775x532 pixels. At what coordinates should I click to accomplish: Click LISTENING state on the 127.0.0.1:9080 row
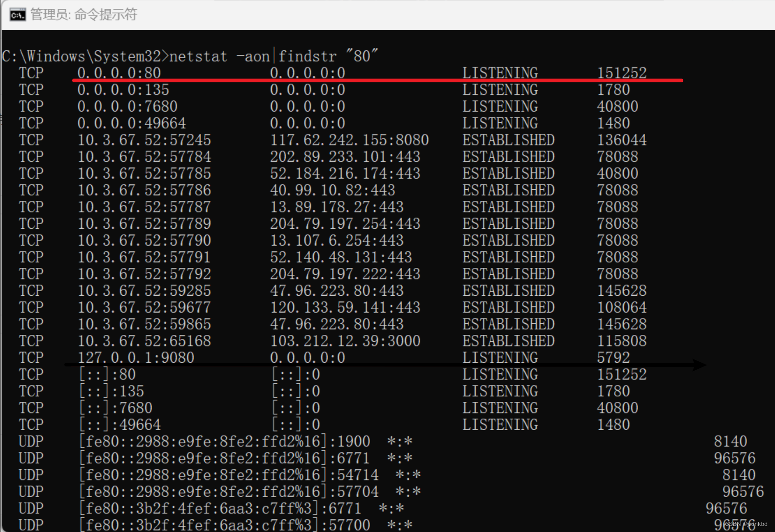(x=500, y=358)
